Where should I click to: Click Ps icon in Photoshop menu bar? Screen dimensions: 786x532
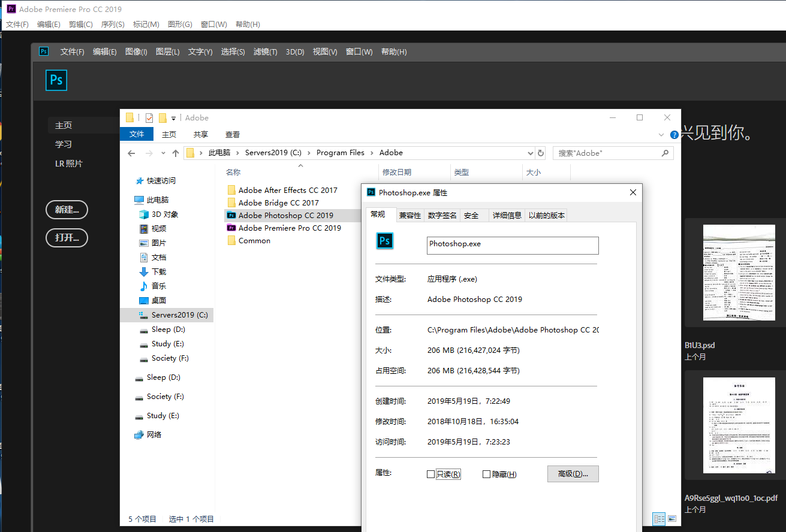coord(44,52)
